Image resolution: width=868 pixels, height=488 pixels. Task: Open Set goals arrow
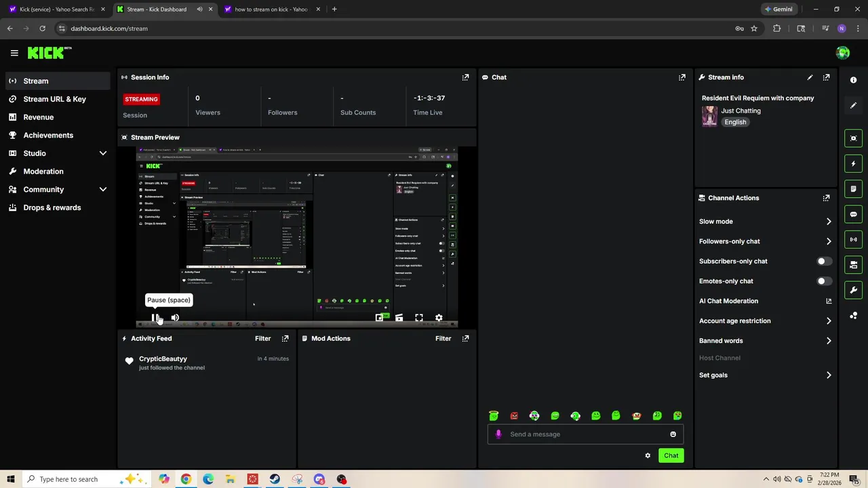click(829, 375)
